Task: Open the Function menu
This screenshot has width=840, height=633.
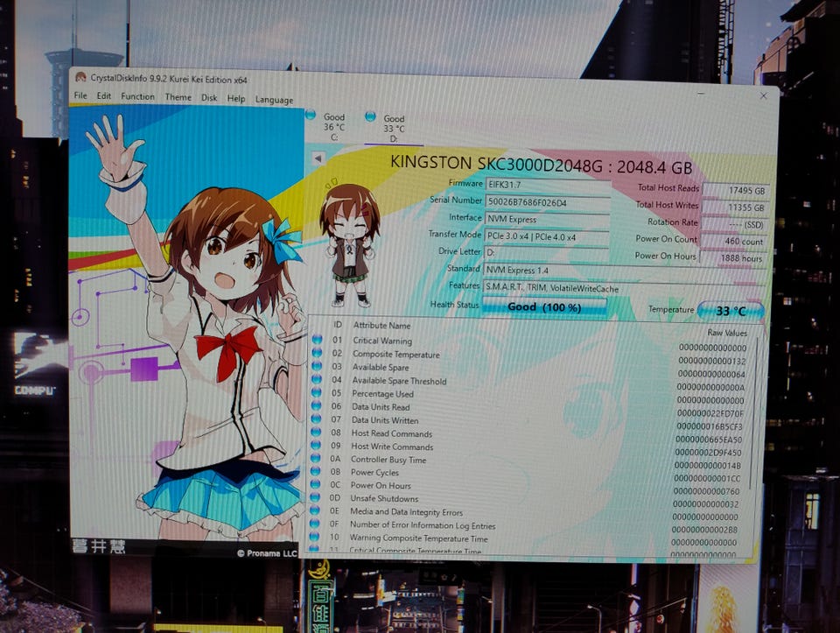Action: (137, 96)
